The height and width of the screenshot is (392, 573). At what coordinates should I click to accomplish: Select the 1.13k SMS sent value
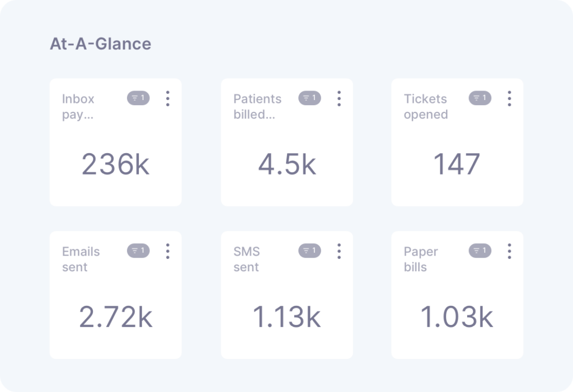tap(287, 317)
